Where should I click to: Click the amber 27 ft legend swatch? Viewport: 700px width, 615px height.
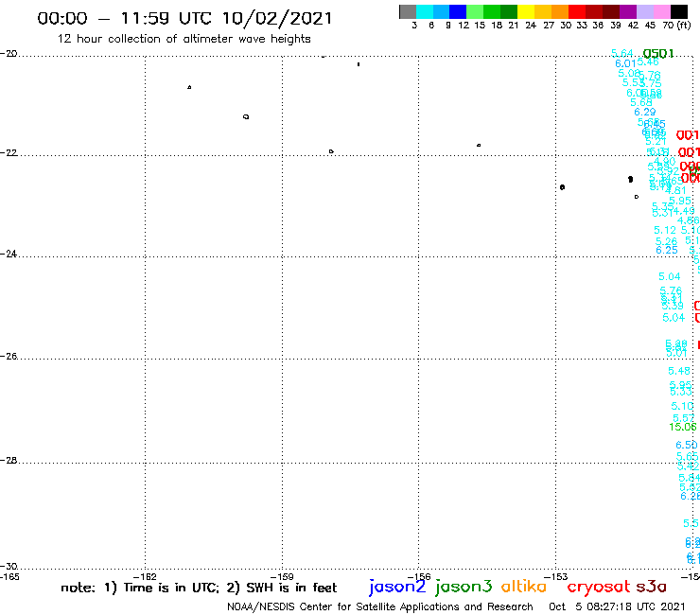(x=543, y=11)
